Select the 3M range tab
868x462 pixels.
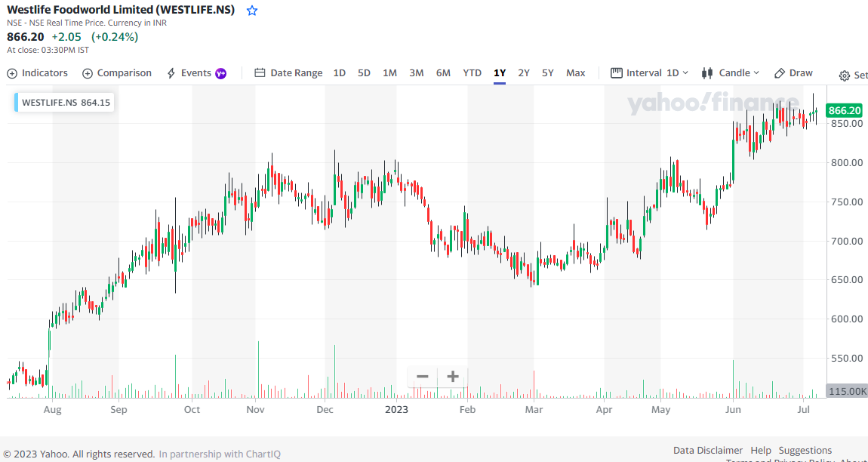tap(417, 73)
